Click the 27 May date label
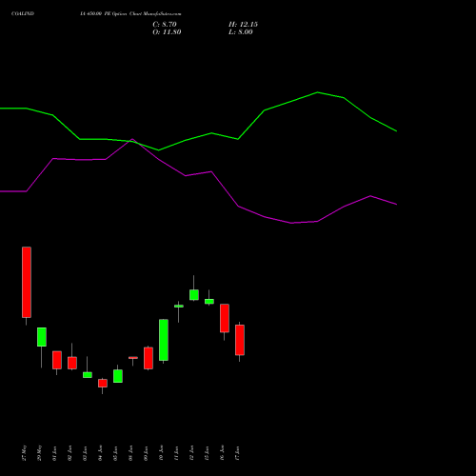Viewport: 476px width, 476px height. (25, 453)
